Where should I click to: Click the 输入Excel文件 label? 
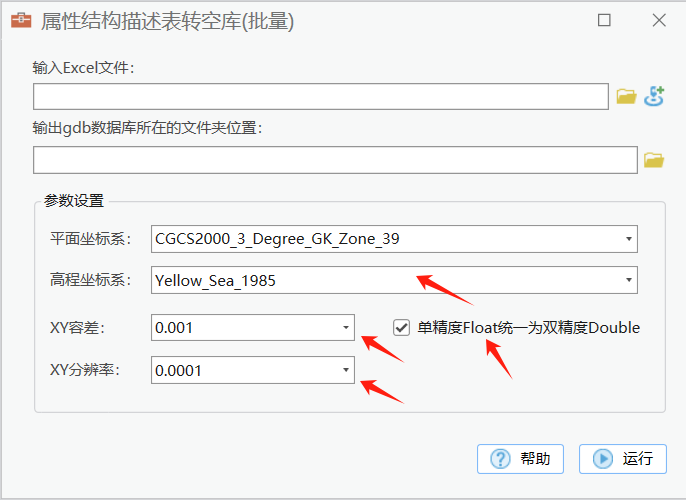83,68
